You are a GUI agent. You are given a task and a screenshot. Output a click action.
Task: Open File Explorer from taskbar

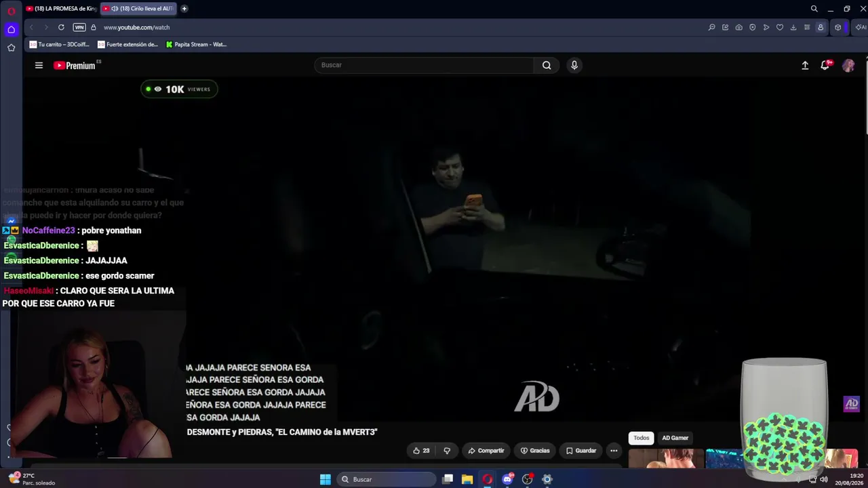(x=467, y=479)
